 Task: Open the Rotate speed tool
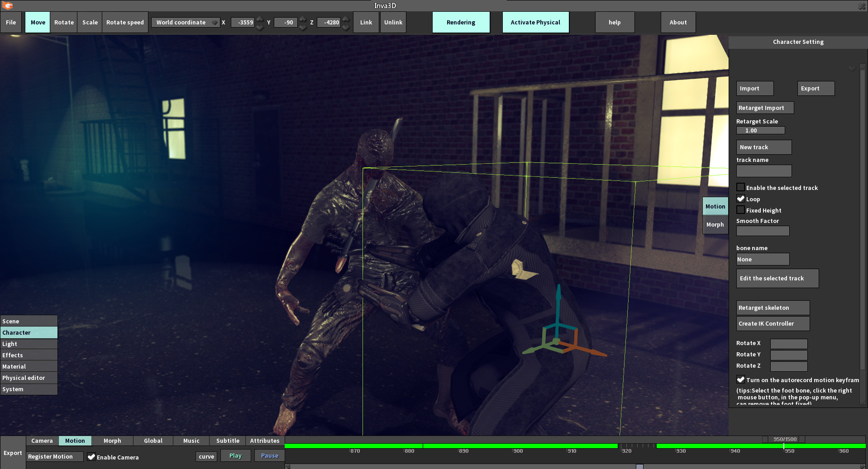[x=124, y=22]
